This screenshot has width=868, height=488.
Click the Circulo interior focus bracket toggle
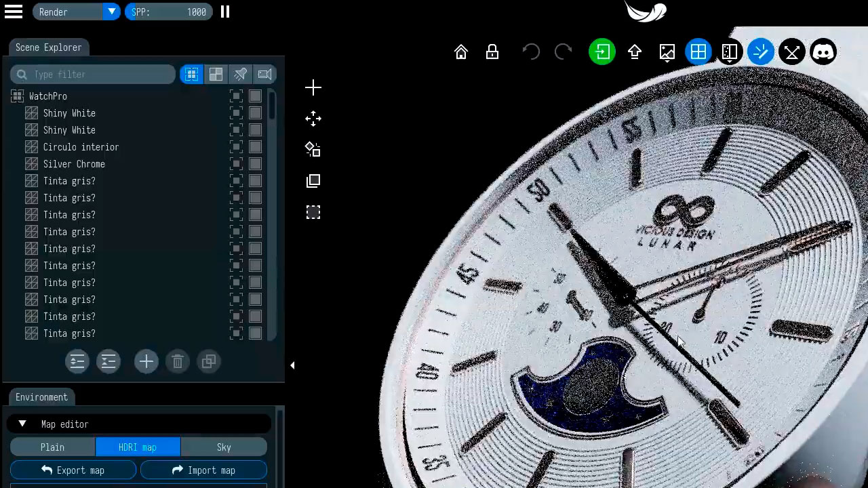pos(236,147)
